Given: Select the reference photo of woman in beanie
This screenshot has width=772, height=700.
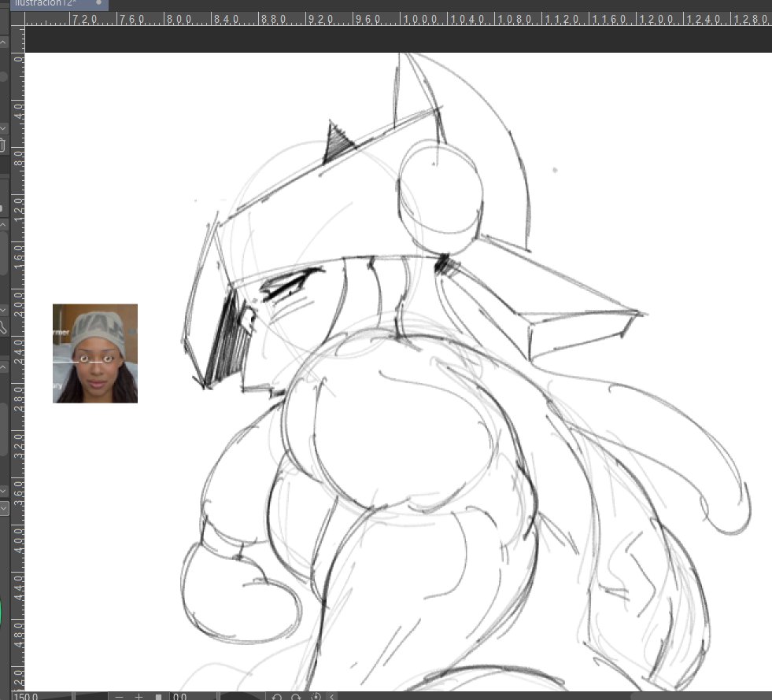Looking at the screenshot, I should [95, 353].
